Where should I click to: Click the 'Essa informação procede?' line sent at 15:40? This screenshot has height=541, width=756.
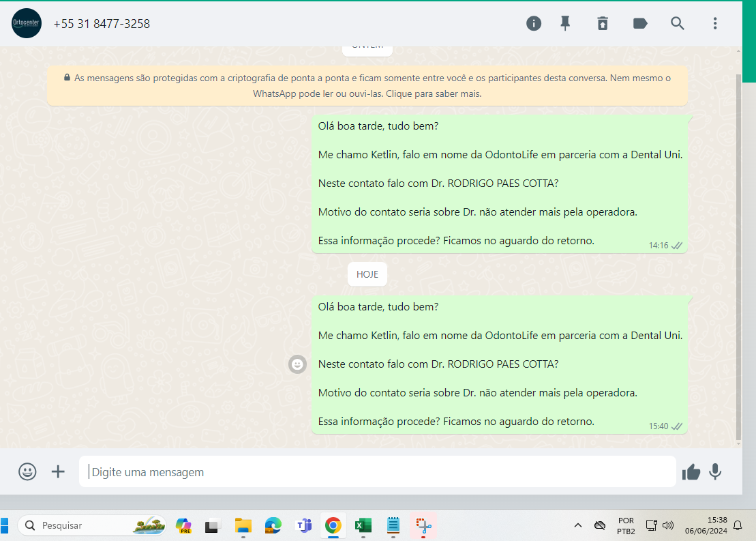click(455, 422)
